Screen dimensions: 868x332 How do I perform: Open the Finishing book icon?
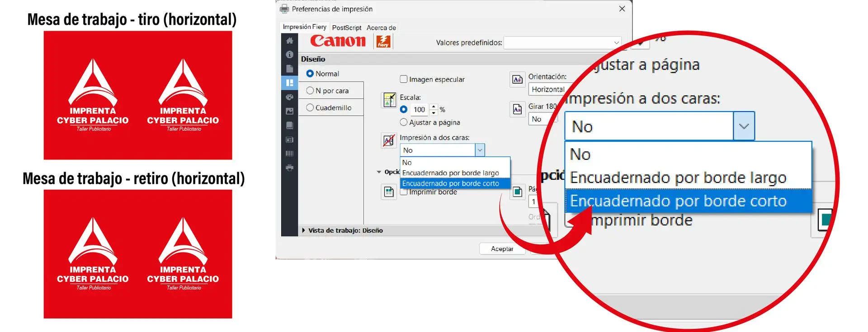pyautogui.click(x=290, y=125)
